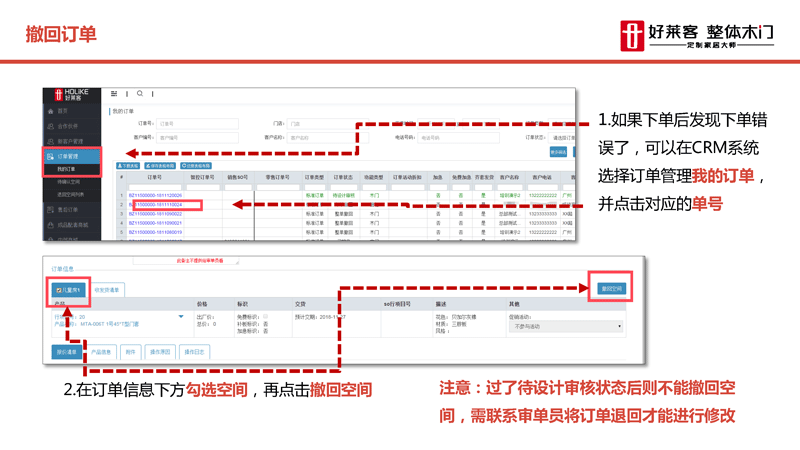Click the 订单类型 column header
This screenshot has height=450, width=800.
[x=314, y=178]
